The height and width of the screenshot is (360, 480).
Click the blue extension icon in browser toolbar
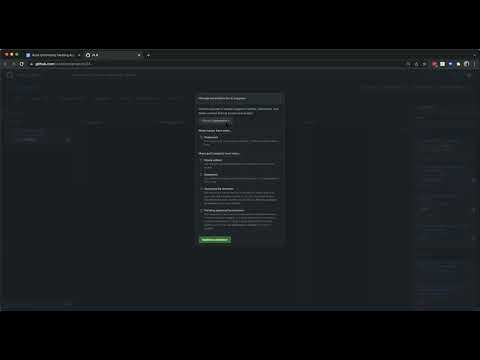click(x=450, y=64)
